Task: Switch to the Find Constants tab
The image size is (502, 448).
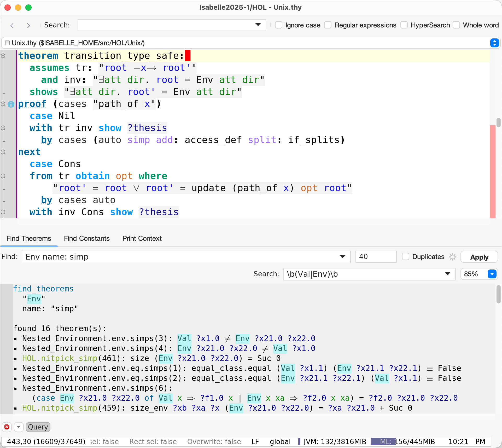Action: pos(87,238)
